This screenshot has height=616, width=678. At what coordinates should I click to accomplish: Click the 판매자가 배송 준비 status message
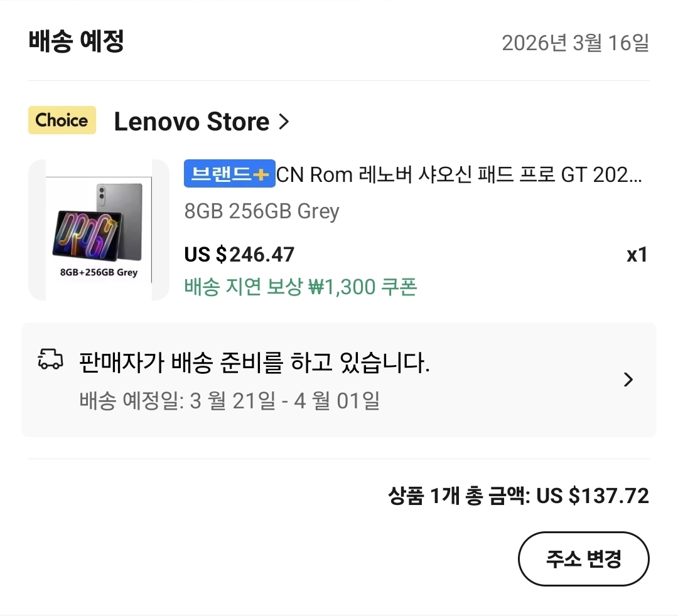254,362
